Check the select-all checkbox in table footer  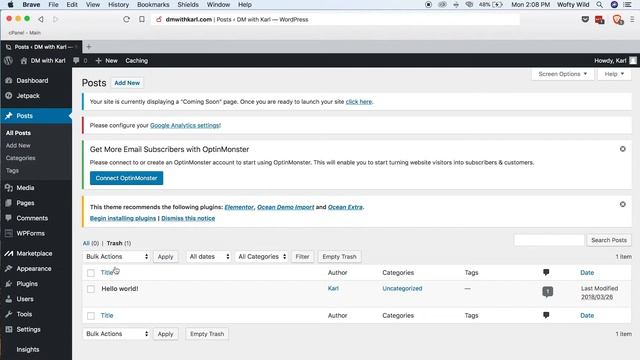[x=91, y=316]
